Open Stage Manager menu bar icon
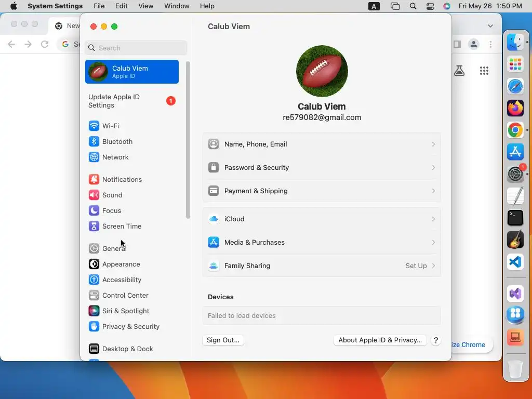532x399 pixels. 395,6
